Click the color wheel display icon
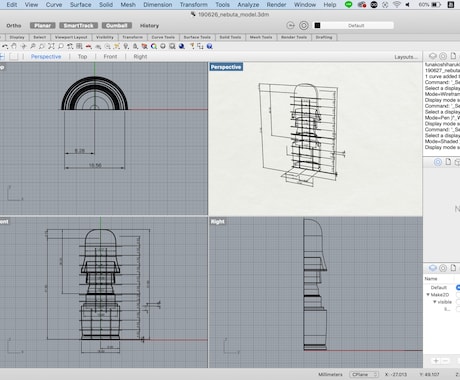 [154, 46]
